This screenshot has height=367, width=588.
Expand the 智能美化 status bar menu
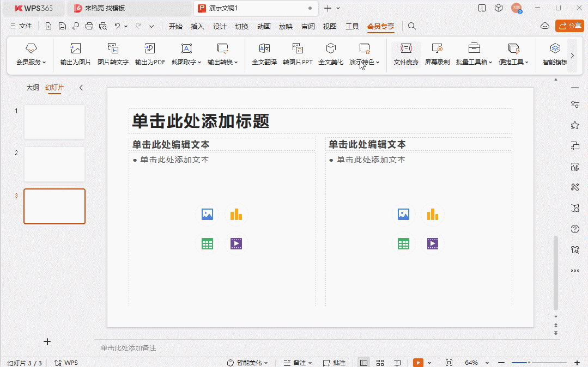pyautogui.click(x=248, y=363)
